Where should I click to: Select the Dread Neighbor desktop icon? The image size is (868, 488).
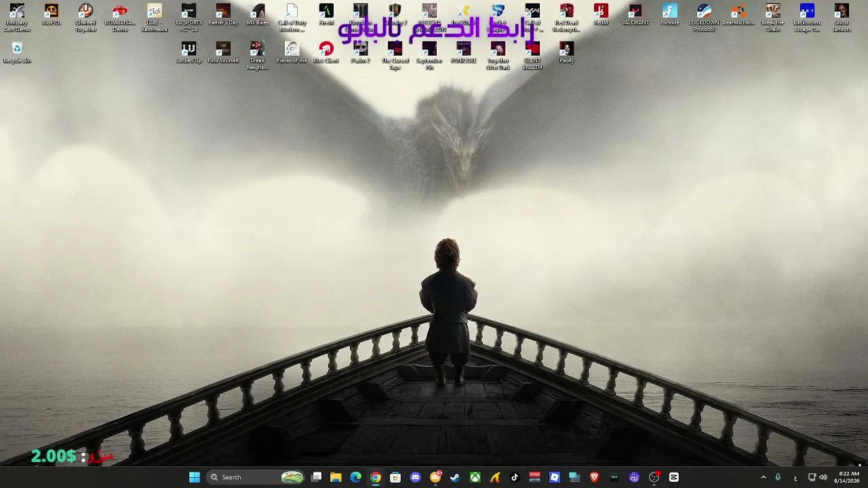258,56
